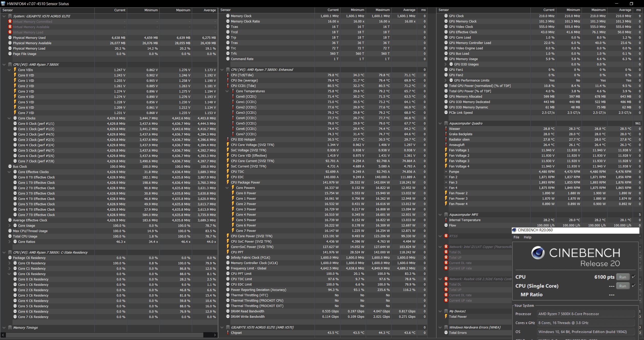Collapse the Memory Timings group
Image resolution: width=644 pixels, height=340 pixels.
(x=4, y=327)
